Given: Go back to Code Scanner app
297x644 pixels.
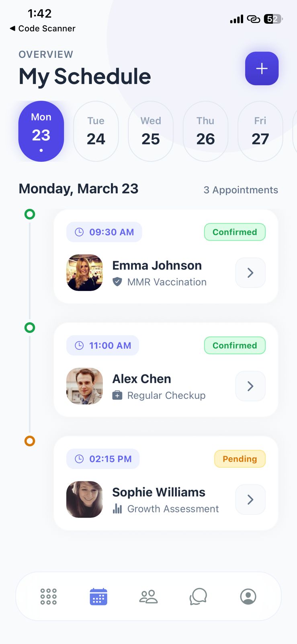Looking at the screenshot, I should 43,29.
